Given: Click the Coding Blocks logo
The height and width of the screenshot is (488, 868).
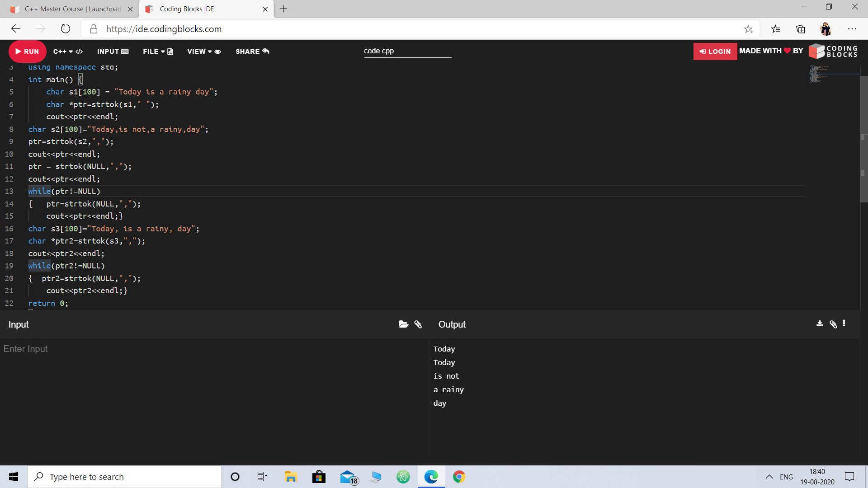Looking at the screenshot, I should [833, 52].
